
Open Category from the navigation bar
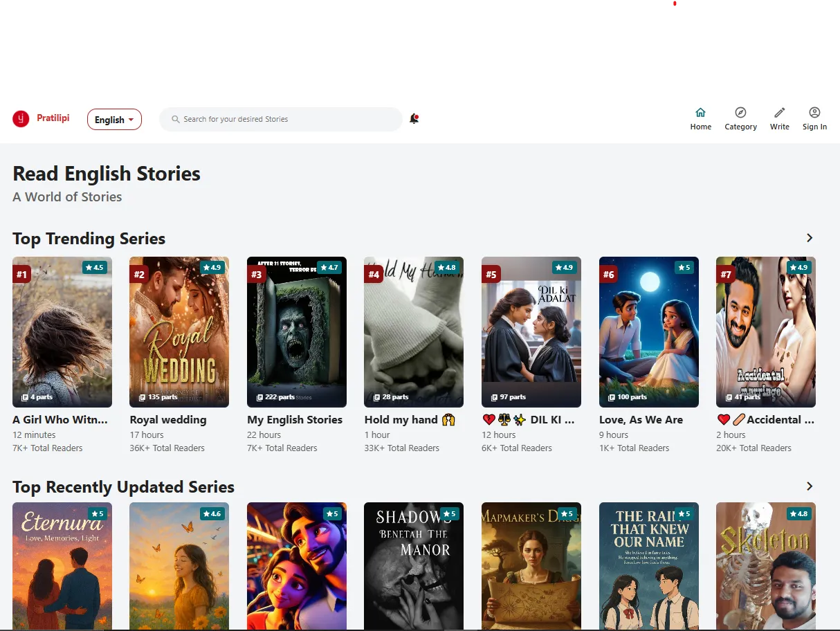tap(740, 119)
